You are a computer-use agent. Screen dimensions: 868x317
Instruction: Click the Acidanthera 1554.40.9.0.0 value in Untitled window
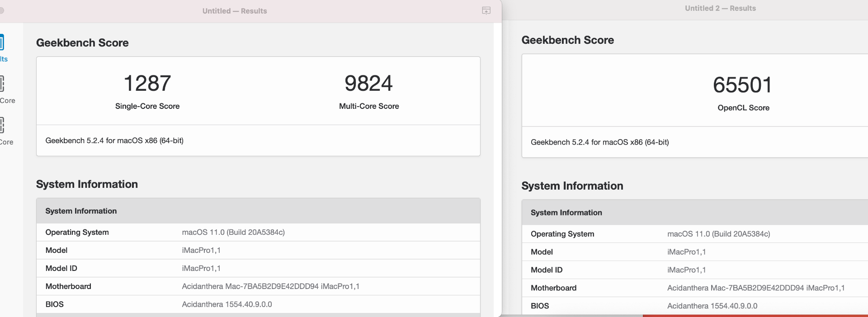coord(227,304)
